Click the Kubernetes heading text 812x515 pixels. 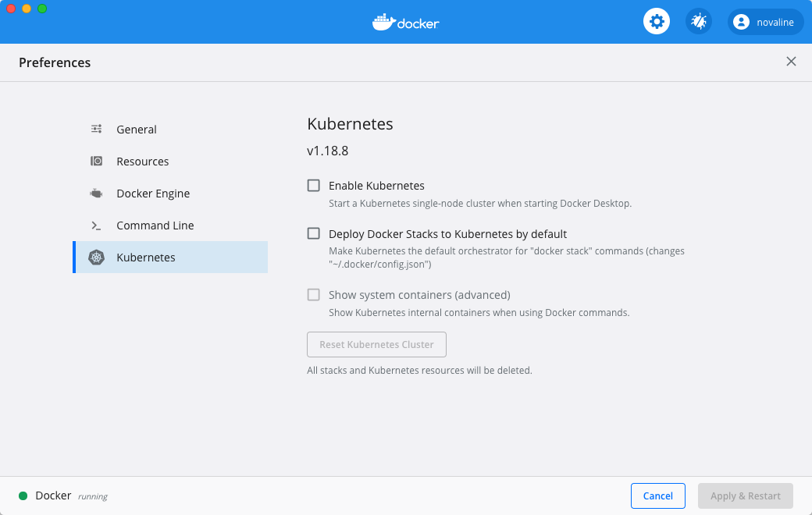tap(350, 124)
